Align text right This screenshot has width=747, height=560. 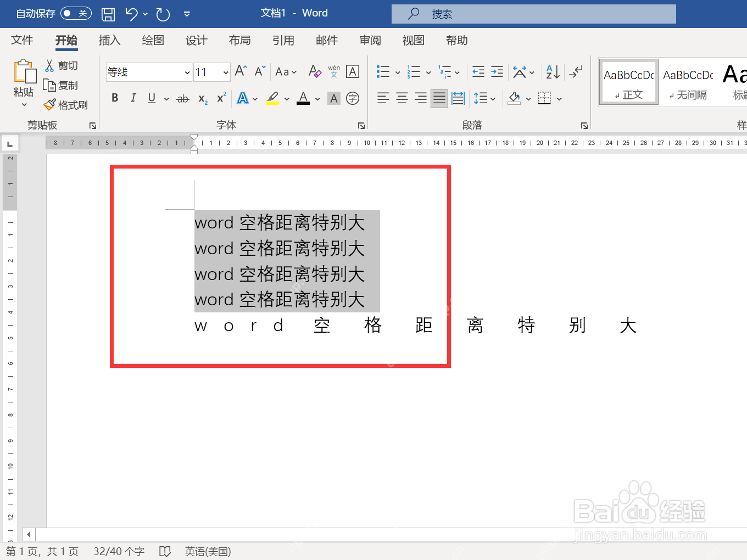421,98
